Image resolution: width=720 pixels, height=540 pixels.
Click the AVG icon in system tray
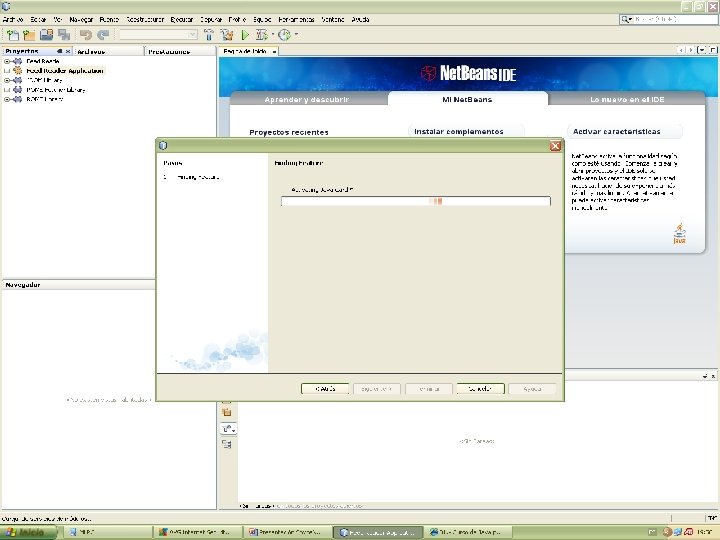[688, 532]
